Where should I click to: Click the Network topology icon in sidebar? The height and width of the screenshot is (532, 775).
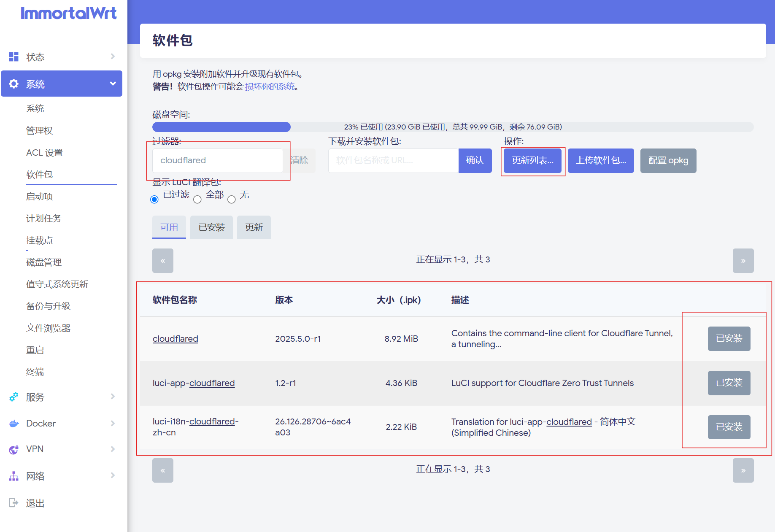pyautogui.click(x=14, y=476)
